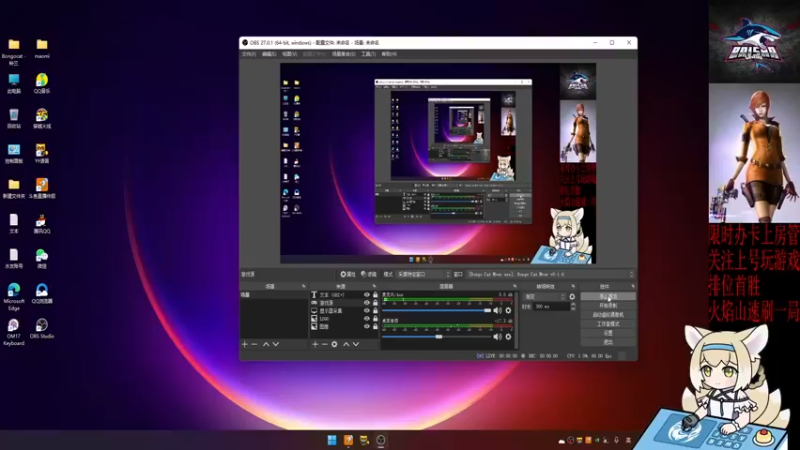800x450 pixels.
Task: Select the Recycle Bin (回收站) desktop icon
Action: point(14,118)
